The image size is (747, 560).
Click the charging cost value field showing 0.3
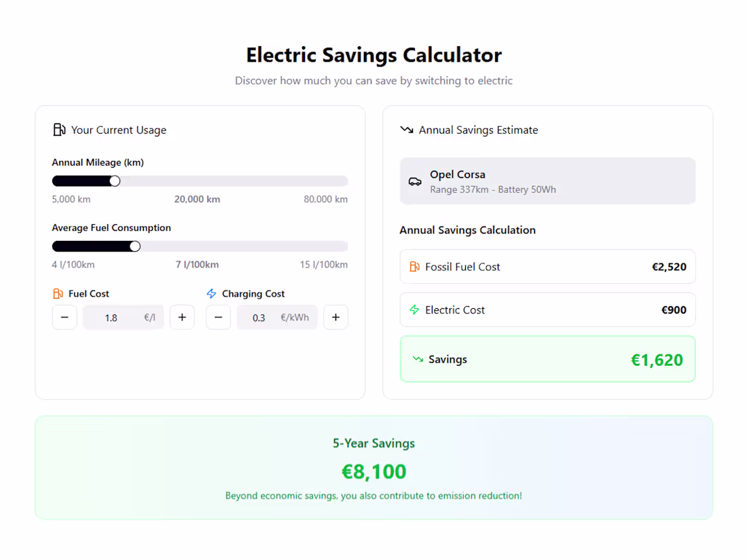[277, 317]
